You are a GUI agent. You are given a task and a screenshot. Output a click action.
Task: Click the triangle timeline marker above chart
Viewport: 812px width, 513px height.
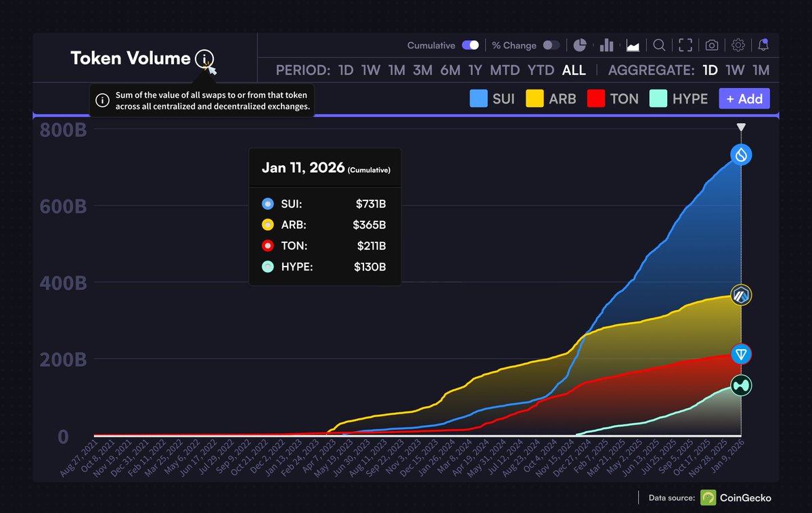coord(742,127)
